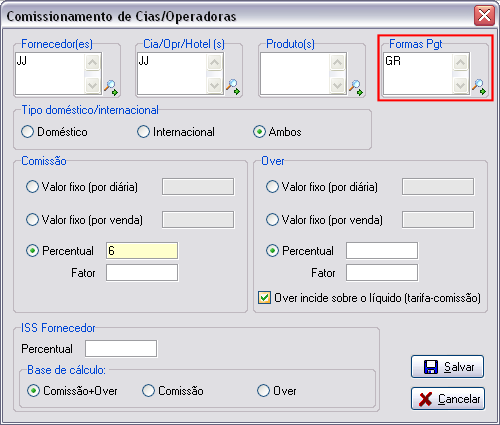This screenshot has height=425, width=500.
Task: Click up arrow in Produto(s) list
Action: pyautogui.click(x=337, y=62)
